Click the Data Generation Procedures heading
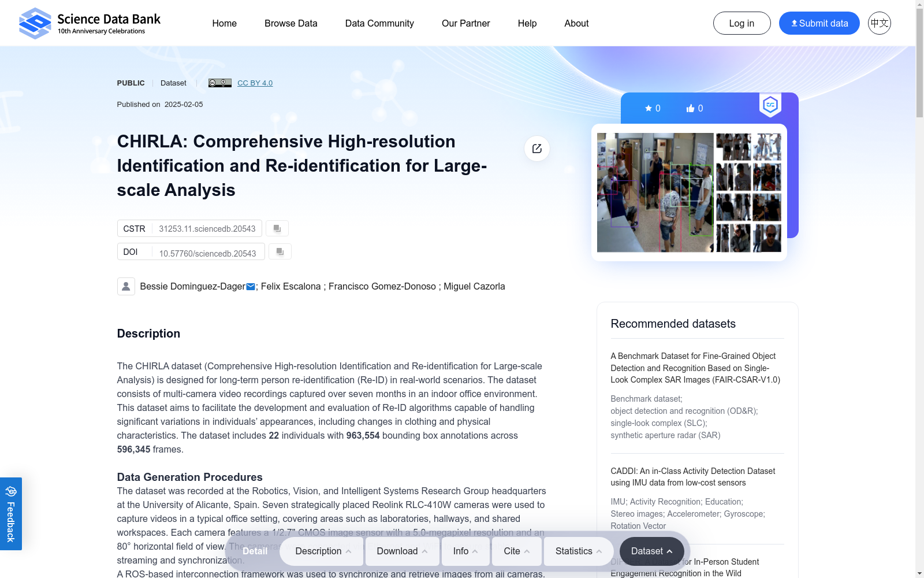Image resolution: width=924 pixels, height=578 pixels. point(190,477)
